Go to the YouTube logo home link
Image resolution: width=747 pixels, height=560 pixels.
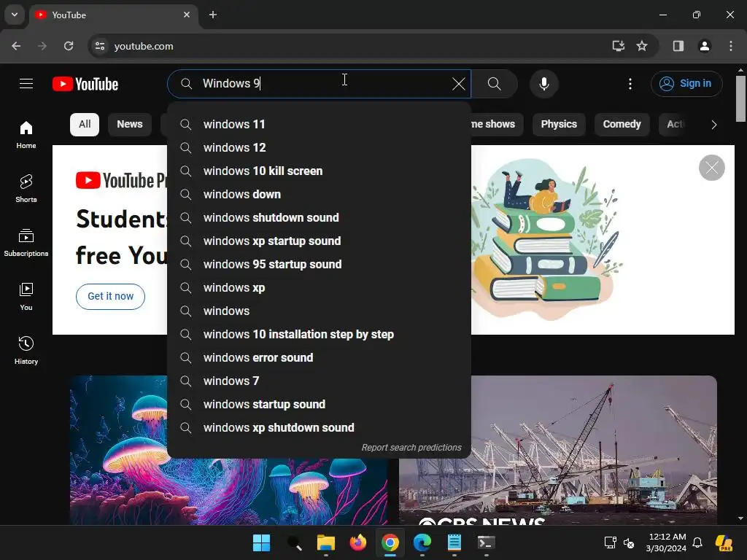[x=85, y=85]
